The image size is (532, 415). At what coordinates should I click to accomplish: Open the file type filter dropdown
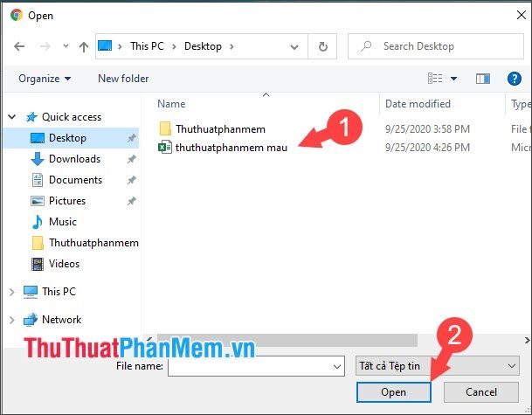click(437, 366)
